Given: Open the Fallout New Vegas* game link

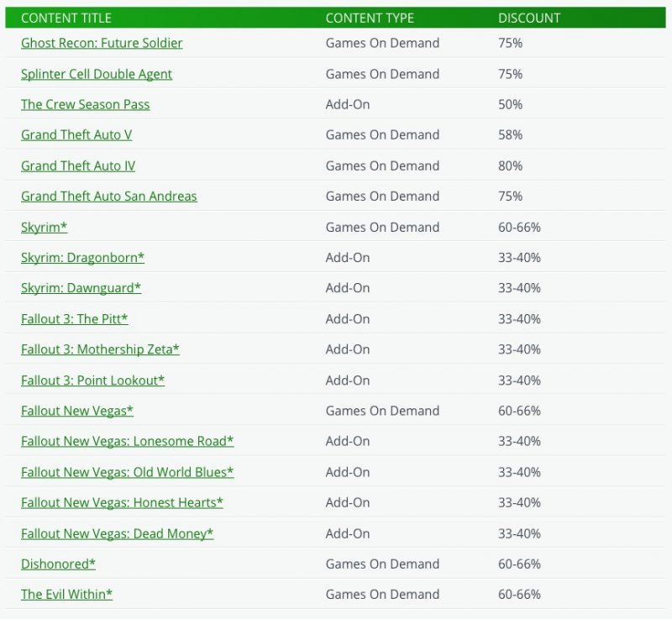Looking at the screenshot, I should point(77,411).
